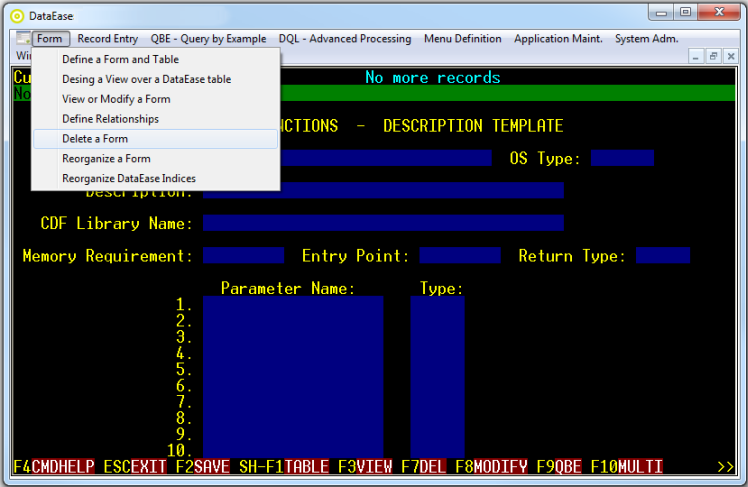
Task: Click F8 MODIFY in function key bar
Action: pyautogui.click(x=491, y=466)
